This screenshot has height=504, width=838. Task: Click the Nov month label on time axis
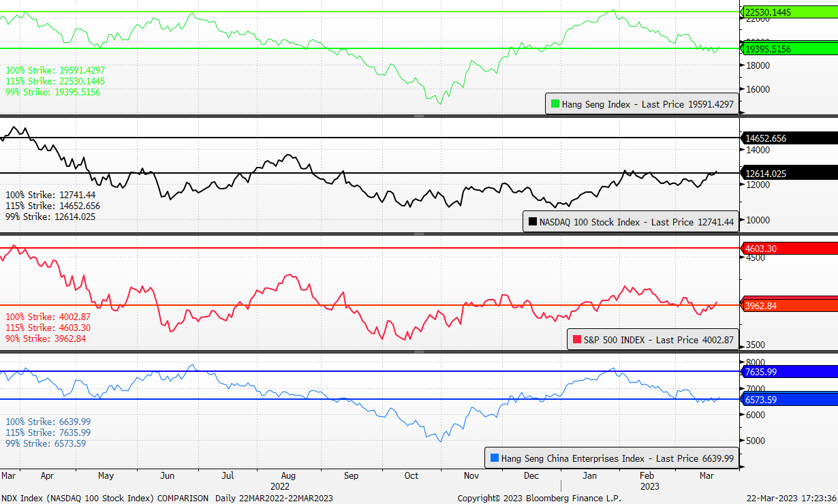(x=471, y=476)
